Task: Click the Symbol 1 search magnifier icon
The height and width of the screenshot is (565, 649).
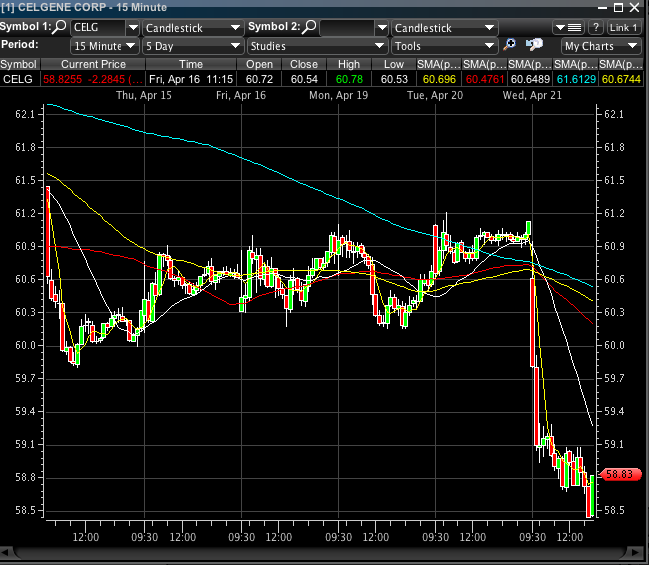Action: click(x=59, y=27)
